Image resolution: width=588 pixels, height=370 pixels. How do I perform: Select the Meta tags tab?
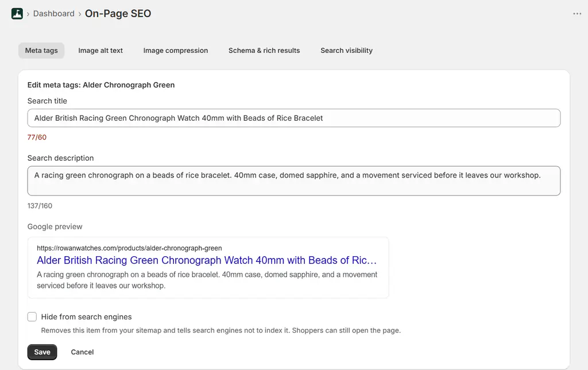41,51
